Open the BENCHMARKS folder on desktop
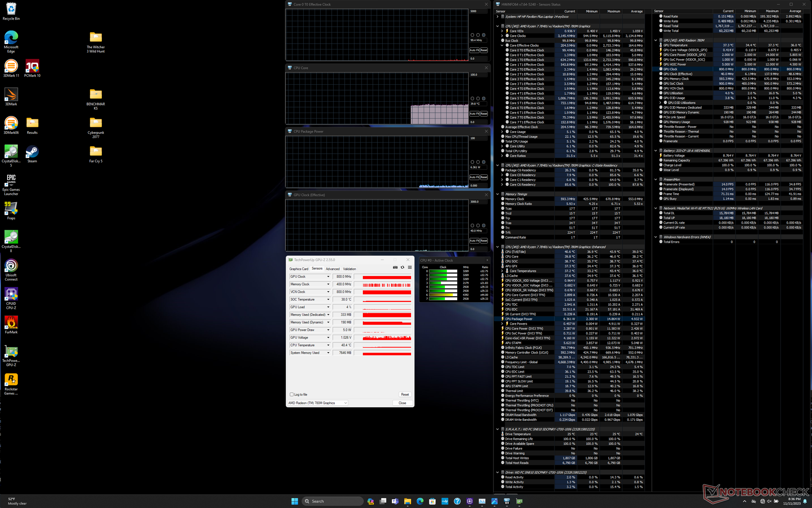The width and height of the screenshot is (812, 508). pos(96,99)
